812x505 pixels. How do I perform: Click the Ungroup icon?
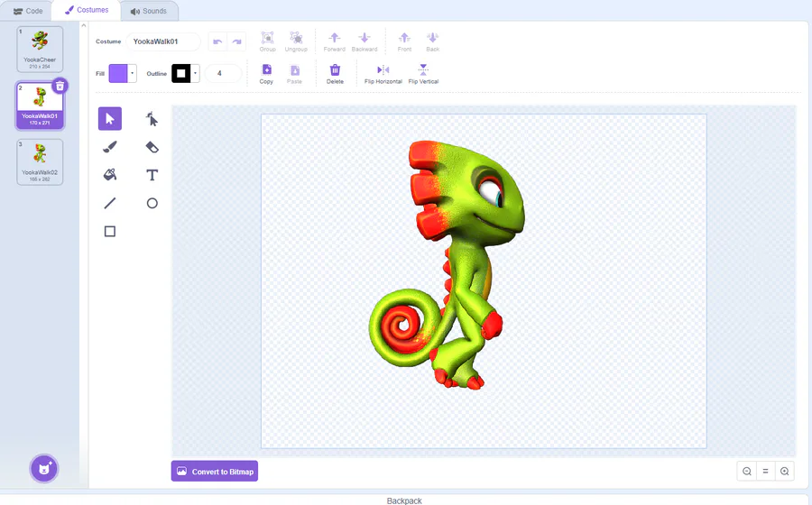296,41
